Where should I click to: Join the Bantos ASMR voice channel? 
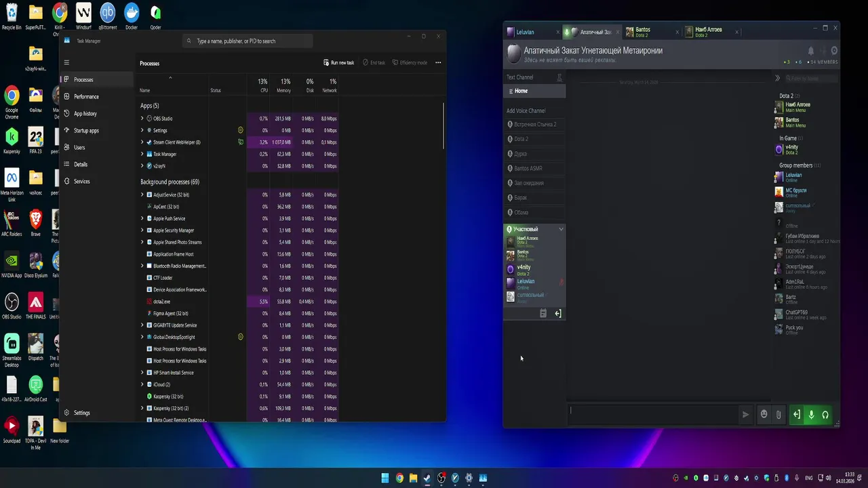click(x=534, y=168)
